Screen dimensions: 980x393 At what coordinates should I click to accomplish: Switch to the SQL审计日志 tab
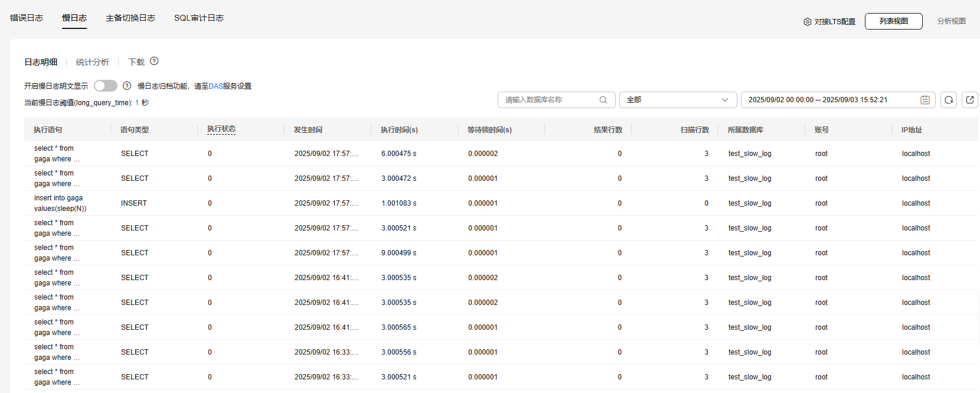pos(199,18)
